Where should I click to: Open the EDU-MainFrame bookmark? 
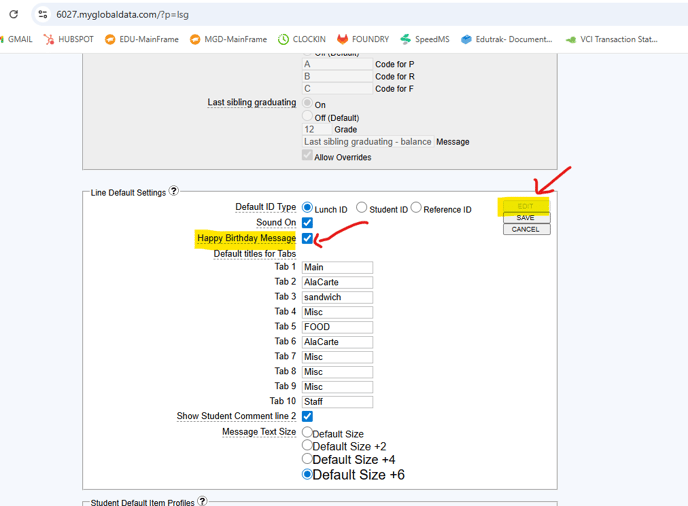[141, 39]
